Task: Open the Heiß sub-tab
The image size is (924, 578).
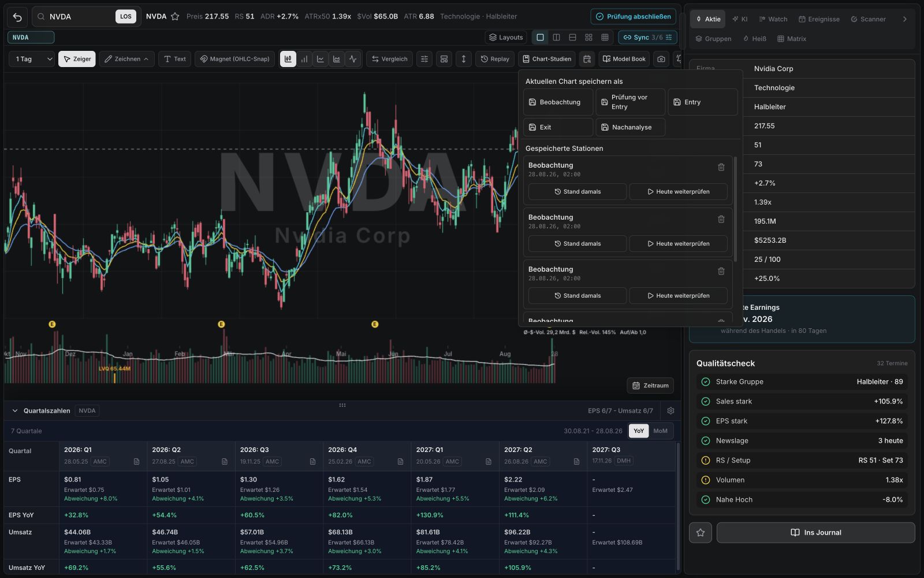Action: pos(754,39)
